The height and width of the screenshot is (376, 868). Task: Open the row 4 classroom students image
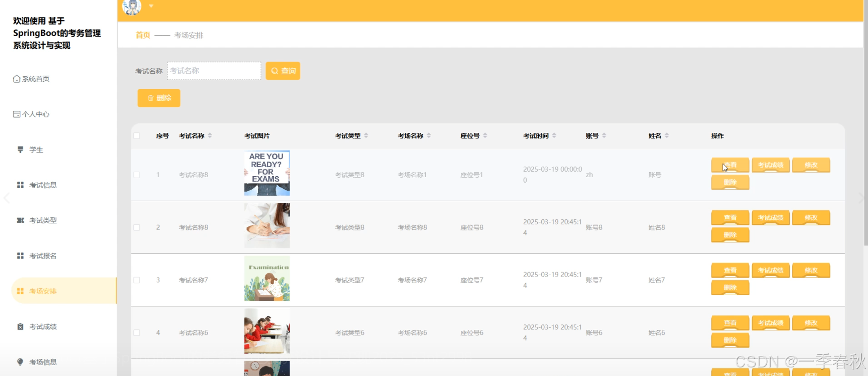coord(267,331)
